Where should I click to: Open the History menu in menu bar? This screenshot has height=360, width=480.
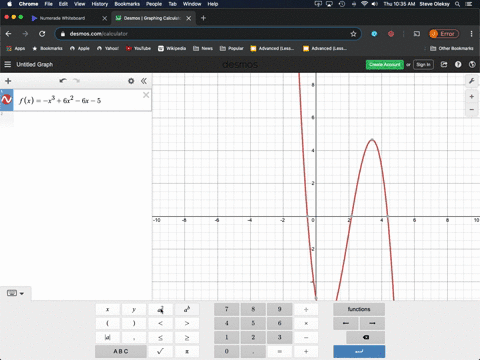pos(100,4)
